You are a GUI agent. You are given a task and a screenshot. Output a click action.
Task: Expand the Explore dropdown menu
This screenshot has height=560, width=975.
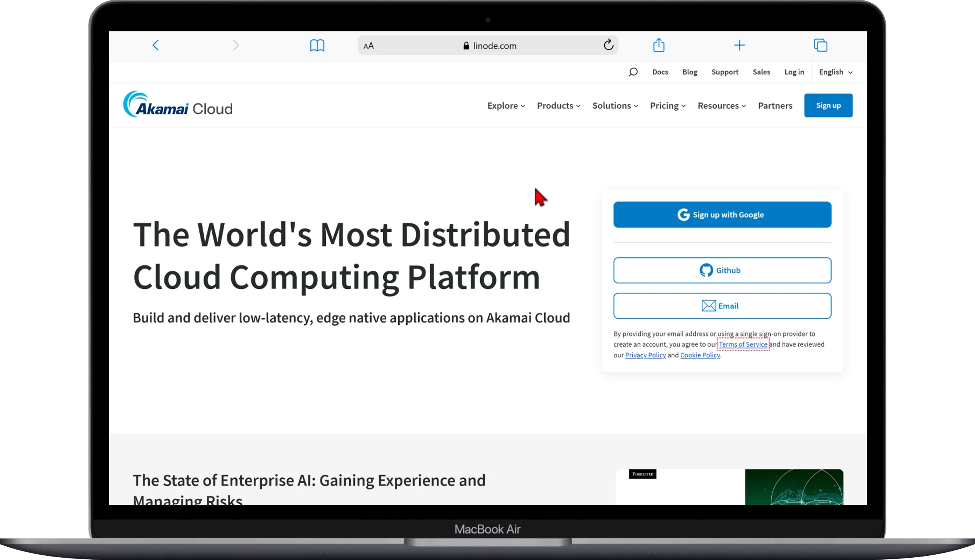tap(506, 105)
